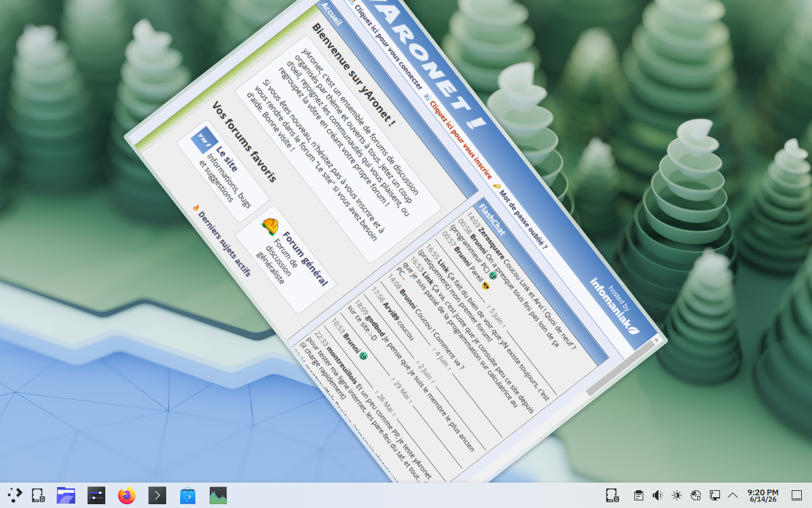Open 'Derniers sujets actifs' link
Screen dimensions: 812x508
(225, 243)
